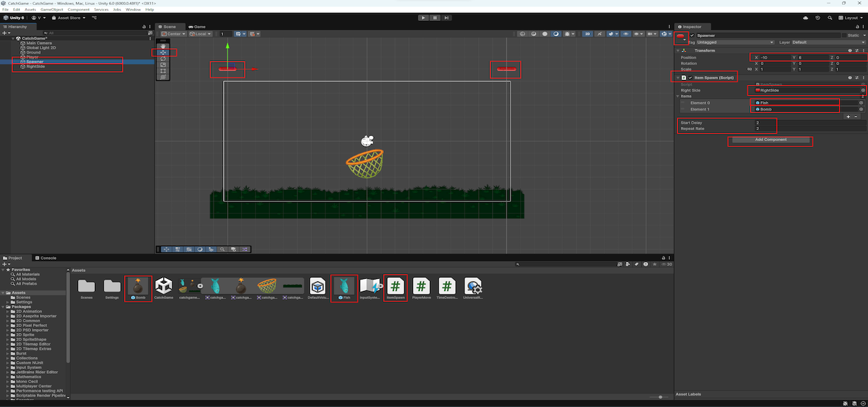
Task: Select the InputSystem actions asset
Action: pyautogui.click(x=370, y=289)
